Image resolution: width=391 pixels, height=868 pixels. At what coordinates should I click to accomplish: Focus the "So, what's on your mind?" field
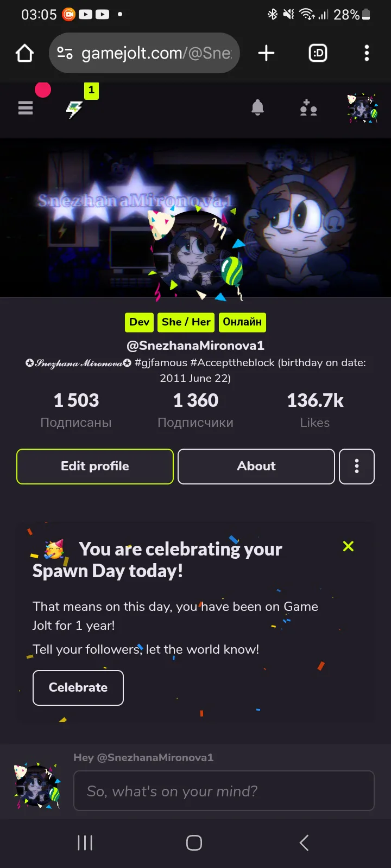224,791
